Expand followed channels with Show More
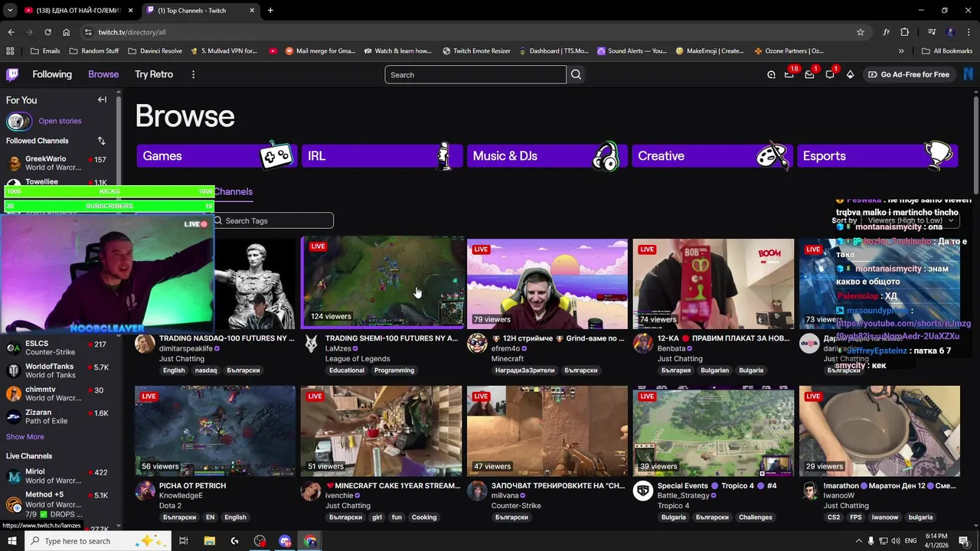This screenshot has width=980, height=551. point(25,437)
